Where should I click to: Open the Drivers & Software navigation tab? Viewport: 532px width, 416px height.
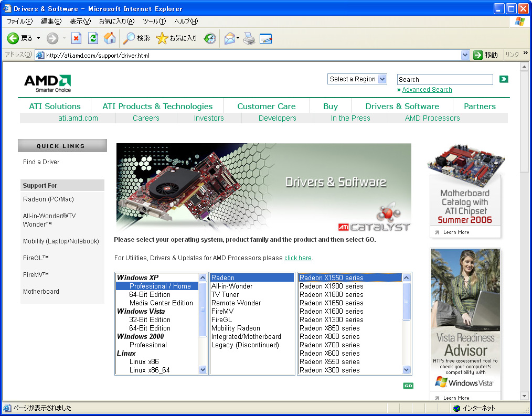pos(402,106)
